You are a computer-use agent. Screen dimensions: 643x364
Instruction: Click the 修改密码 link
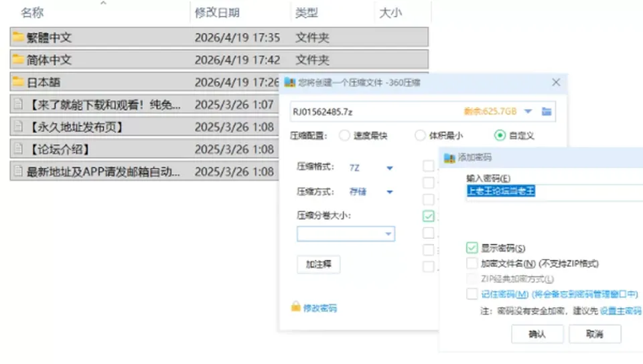click(320, 308)
